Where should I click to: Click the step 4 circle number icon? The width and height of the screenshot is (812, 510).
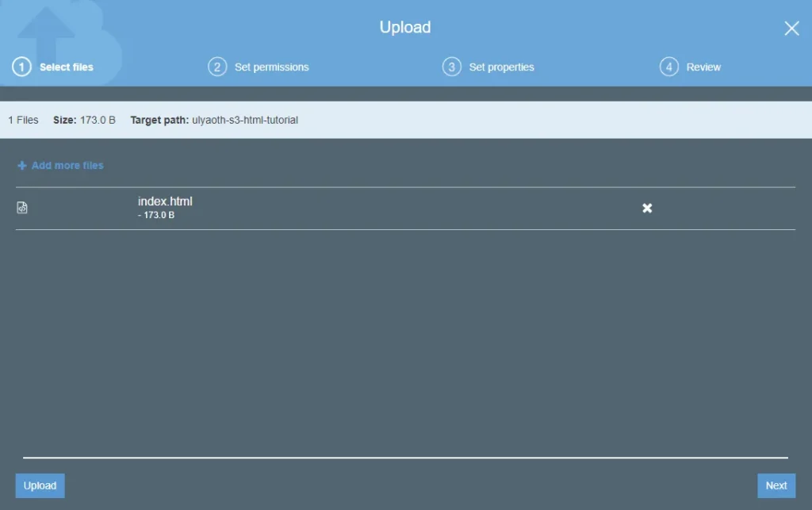668,67
